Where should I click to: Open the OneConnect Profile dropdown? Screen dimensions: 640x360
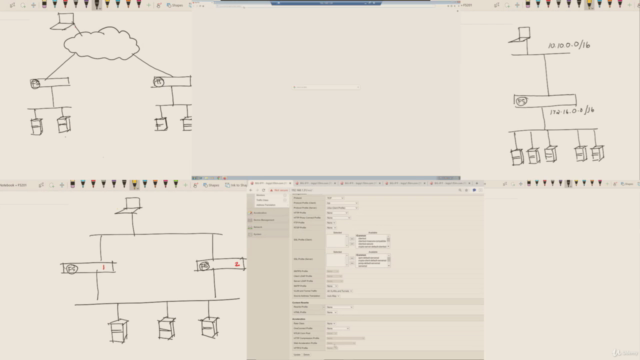pyautogui.click(x=338, y=328)
